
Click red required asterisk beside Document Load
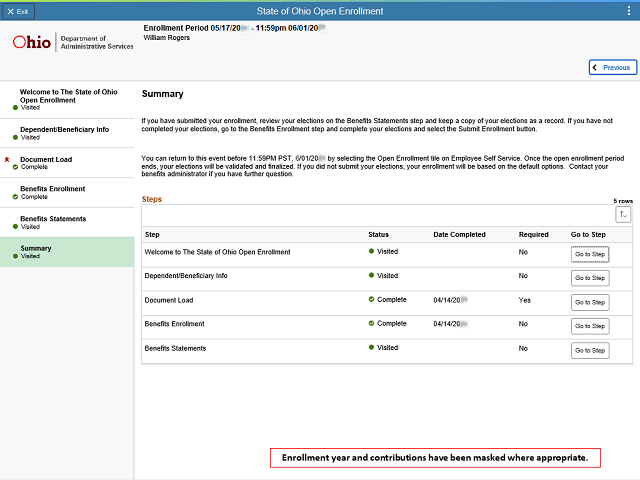point(7,160)
